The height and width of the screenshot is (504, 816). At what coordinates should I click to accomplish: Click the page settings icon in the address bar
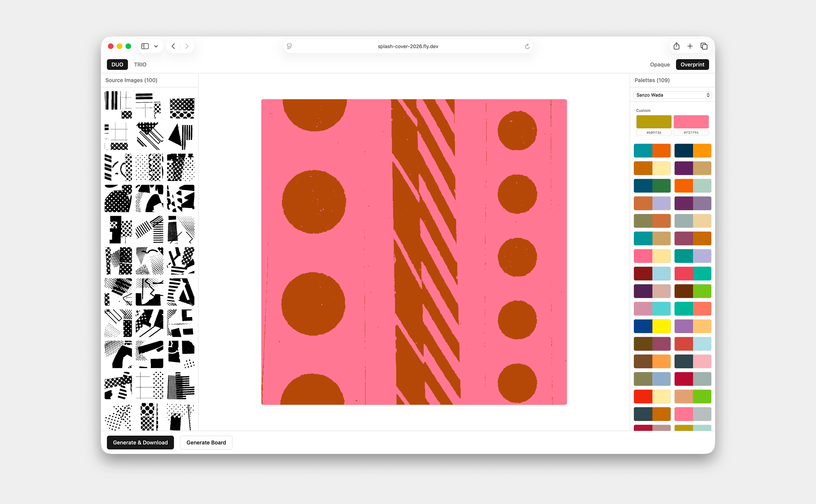point(289,46)
